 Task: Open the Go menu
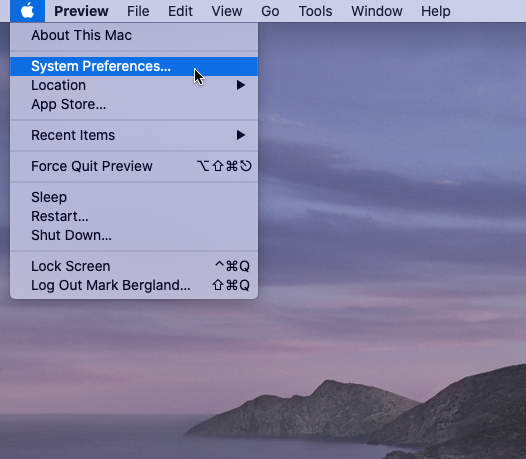pos(270,11)
